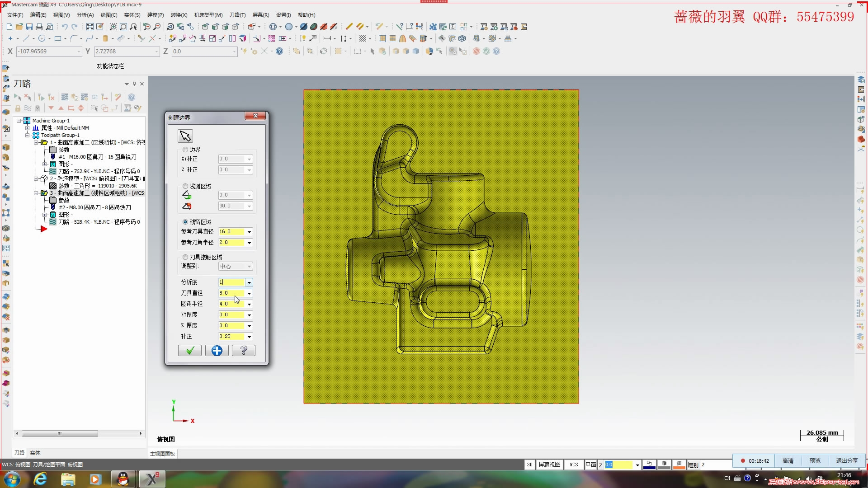Open the 机床类型(M) menu
Screen dimensions: 868x488
point(208,15)
